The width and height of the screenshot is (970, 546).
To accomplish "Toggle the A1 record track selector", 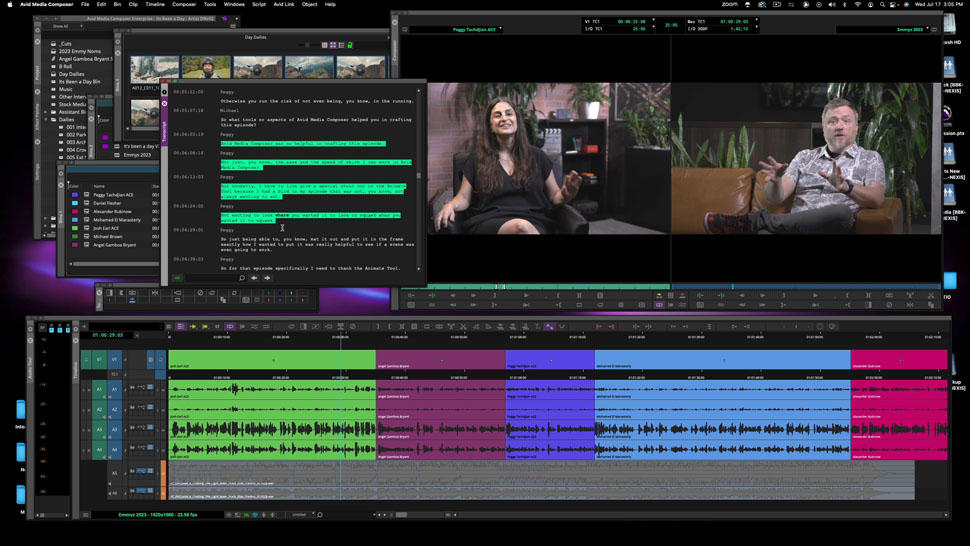I will click(114, 390).
